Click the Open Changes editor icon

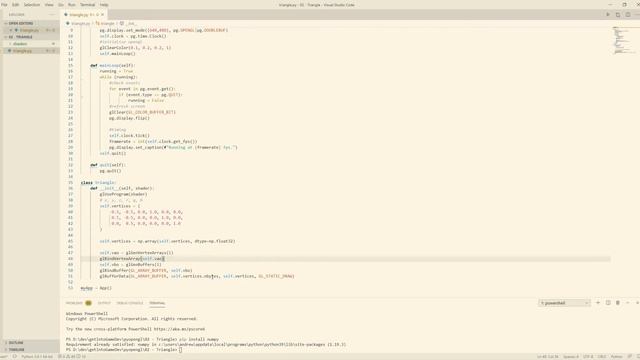pyautogui.click(x=618, y=15)
